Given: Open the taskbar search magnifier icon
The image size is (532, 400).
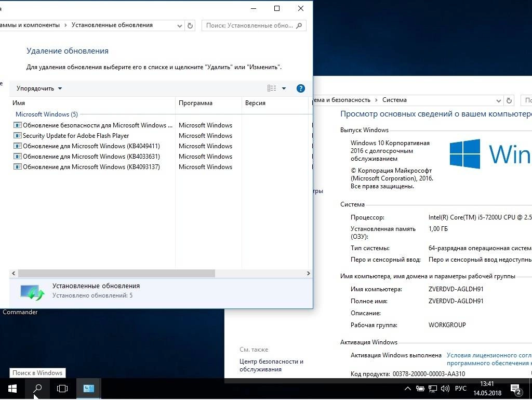Looking at the screenshot, I should 37,388.
